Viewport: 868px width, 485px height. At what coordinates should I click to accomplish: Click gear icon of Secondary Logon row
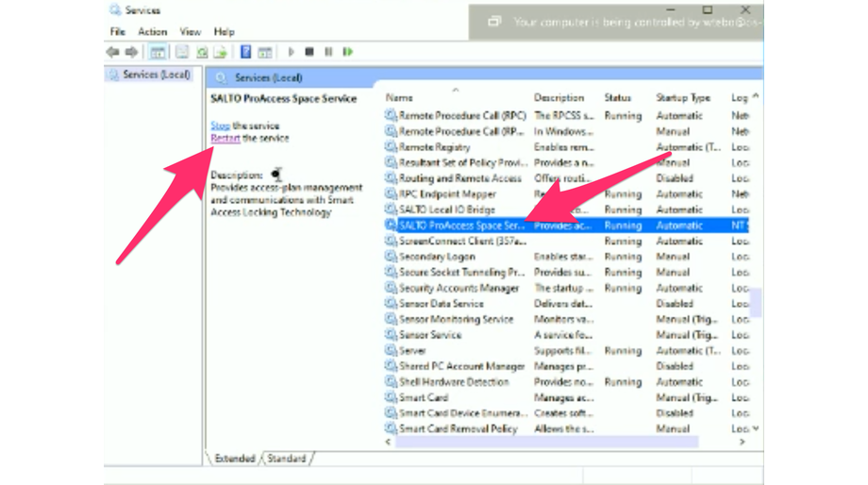pos(391,257)
